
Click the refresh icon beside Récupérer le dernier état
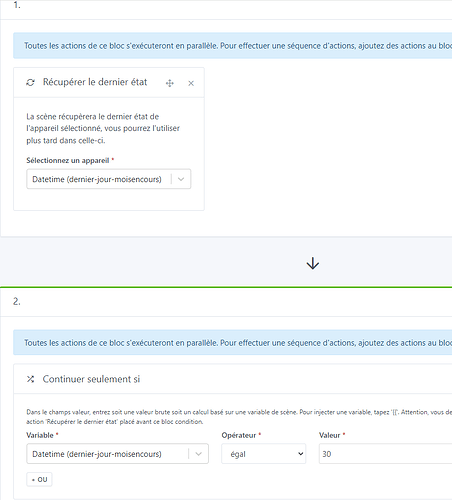coord(30,82)
